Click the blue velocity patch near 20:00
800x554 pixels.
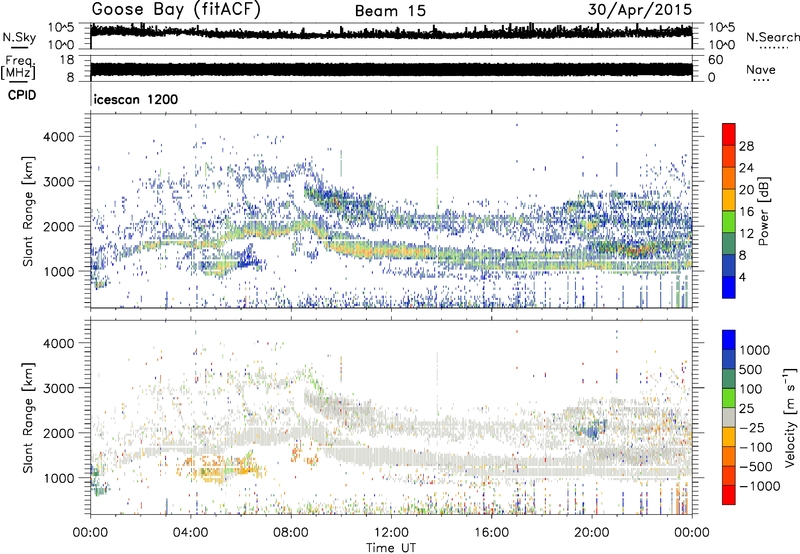(x=593, y=430)
